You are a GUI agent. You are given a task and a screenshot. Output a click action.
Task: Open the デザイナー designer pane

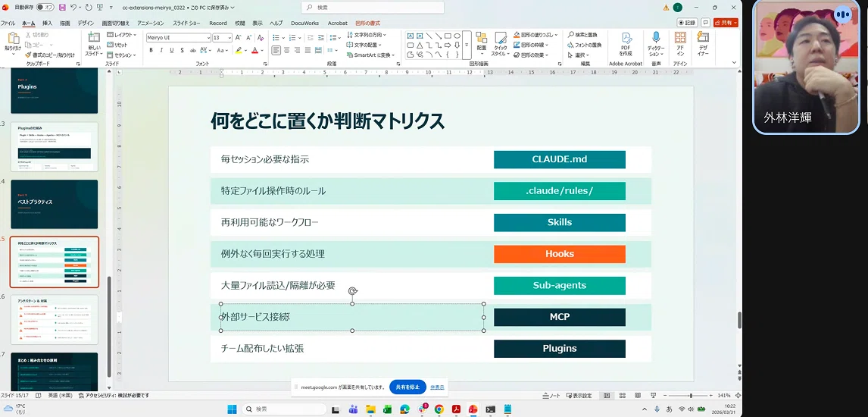coord(702,44)
